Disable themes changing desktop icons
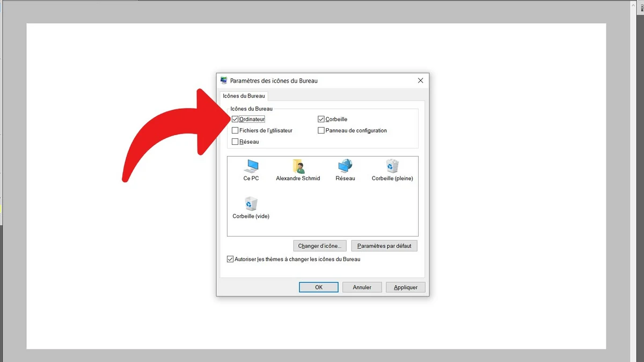The image size is (644, 362). pos(230,258)
